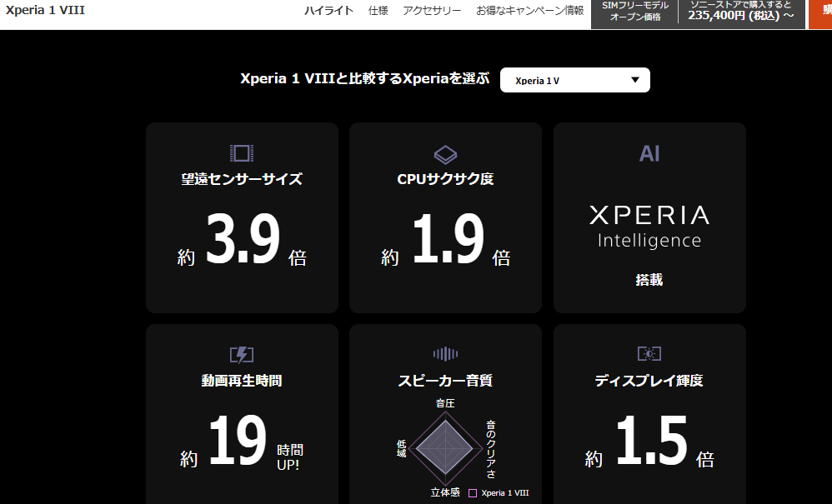Click the 低域 chart label
The image size is (832, 504).
(x=402, y=448)
